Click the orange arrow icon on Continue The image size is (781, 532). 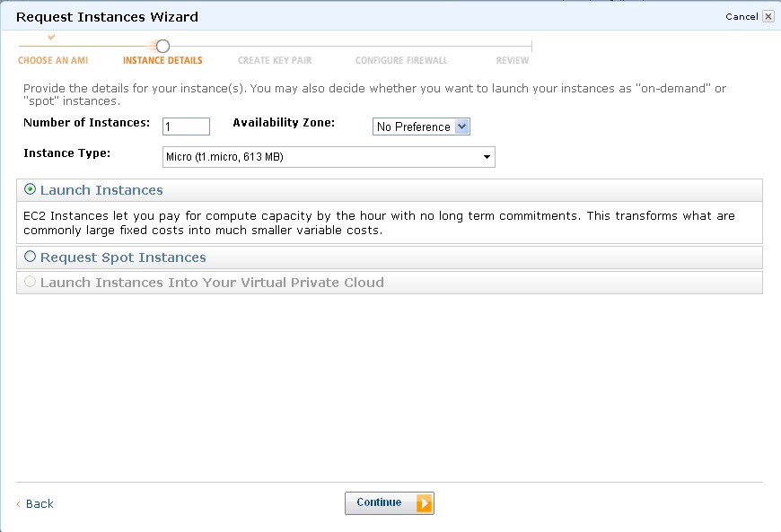(424, 503)
